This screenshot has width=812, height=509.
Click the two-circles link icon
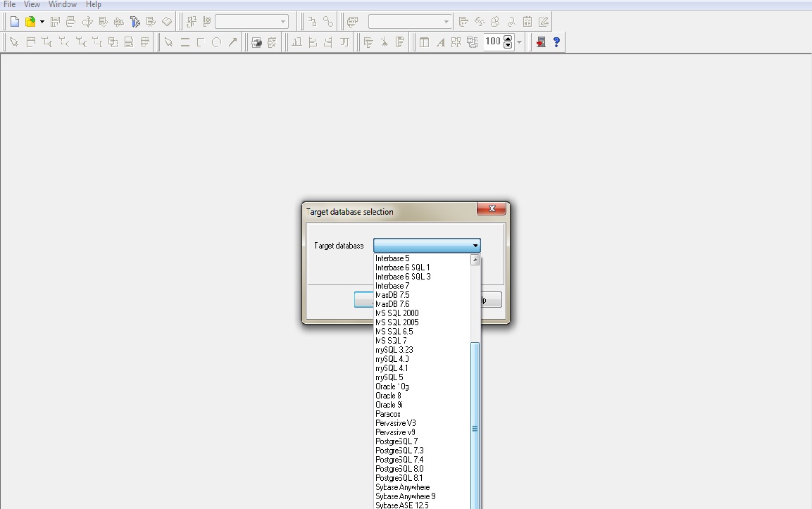328,22
